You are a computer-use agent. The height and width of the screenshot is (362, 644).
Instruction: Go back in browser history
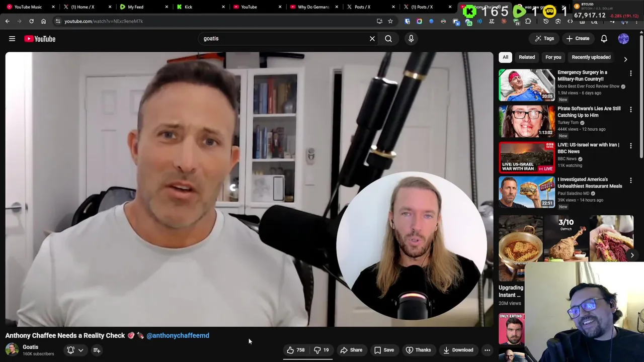coord(7,21)
